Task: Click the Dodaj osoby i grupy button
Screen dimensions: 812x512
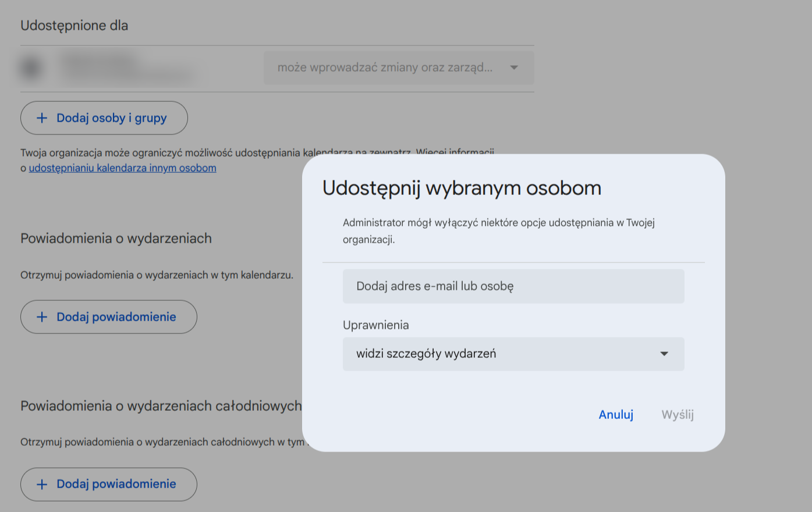Action: tap(104, 118)
